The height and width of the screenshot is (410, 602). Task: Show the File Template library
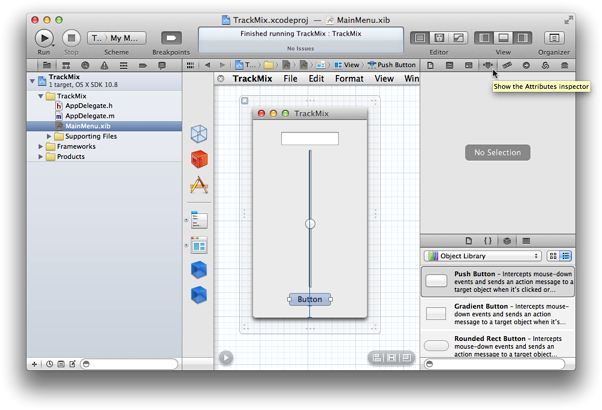(468, 241)
